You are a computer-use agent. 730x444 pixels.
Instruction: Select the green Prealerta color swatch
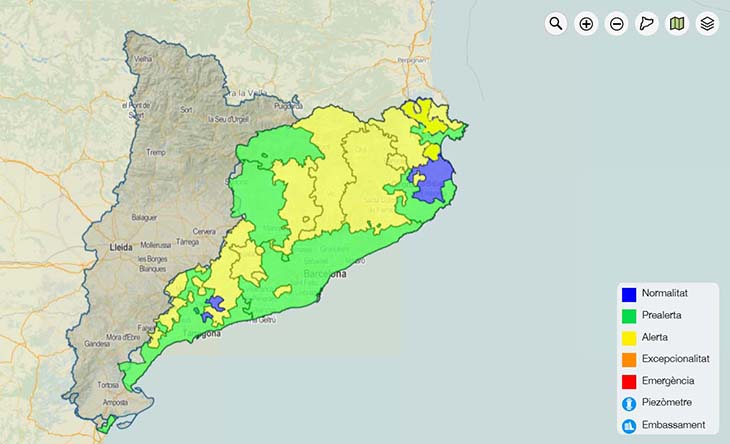tap(629, 316)
